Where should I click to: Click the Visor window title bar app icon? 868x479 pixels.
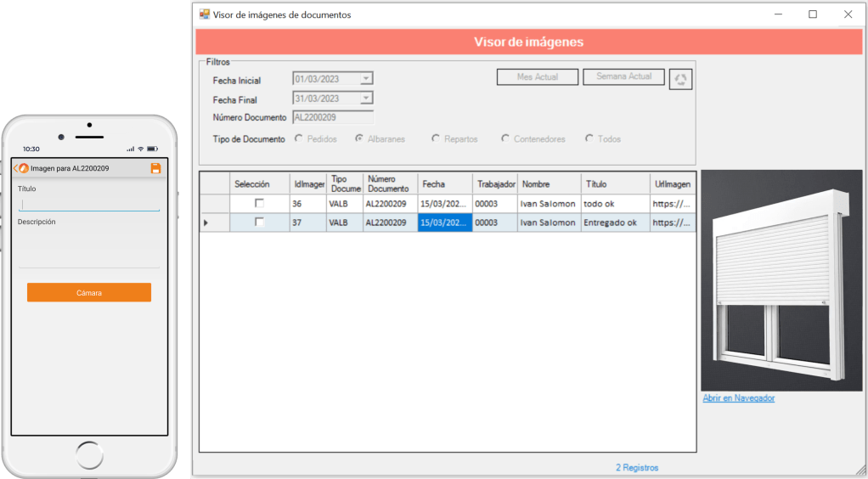click(204, 14)
